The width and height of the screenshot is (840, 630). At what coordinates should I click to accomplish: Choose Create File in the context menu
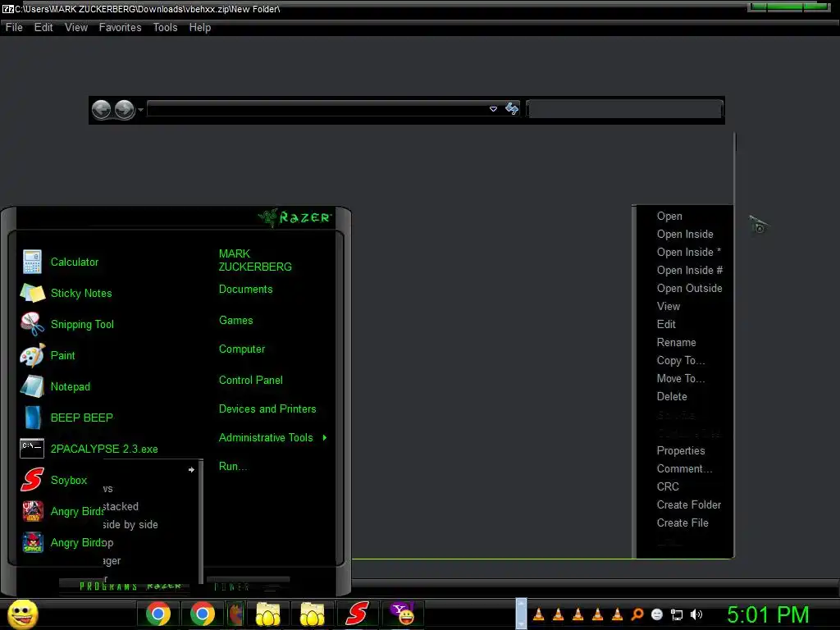click(682, 523)
